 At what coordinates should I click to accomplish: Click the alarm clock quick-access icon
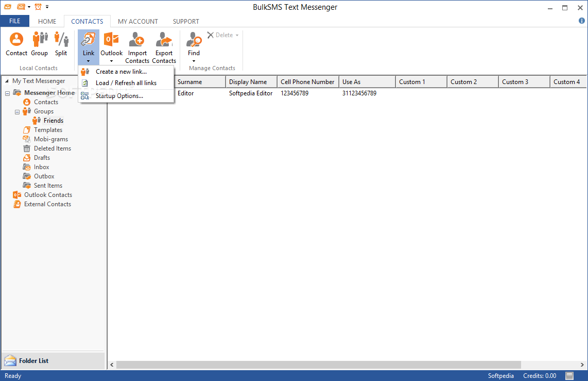[38, 7]
